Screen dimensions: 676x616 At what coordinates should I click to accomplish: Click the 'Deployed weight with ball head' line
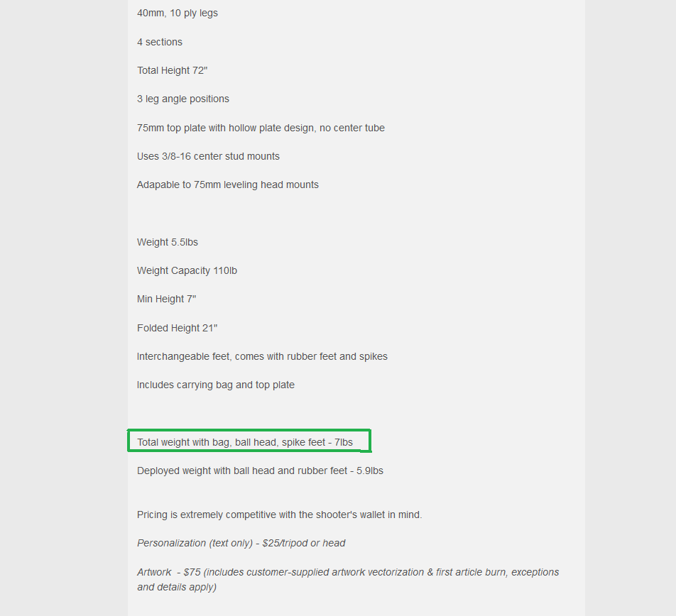click(x=260, y=471)
